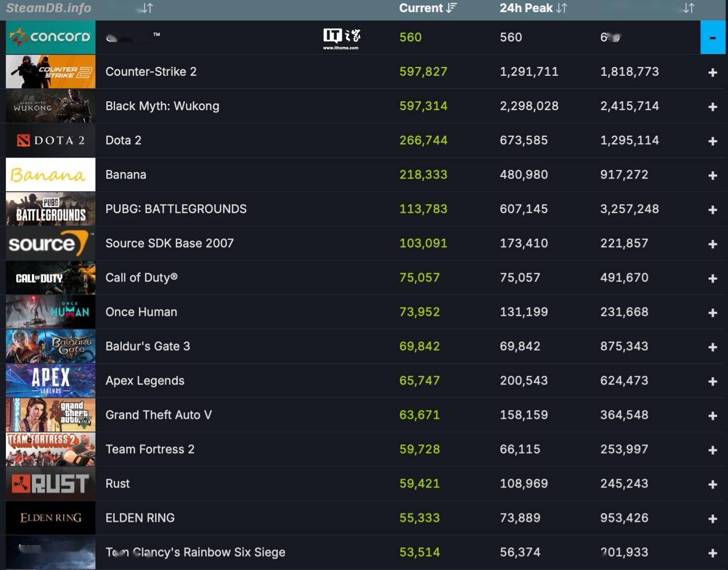Expand the Counter-Strike 2 row

(713, 72)
